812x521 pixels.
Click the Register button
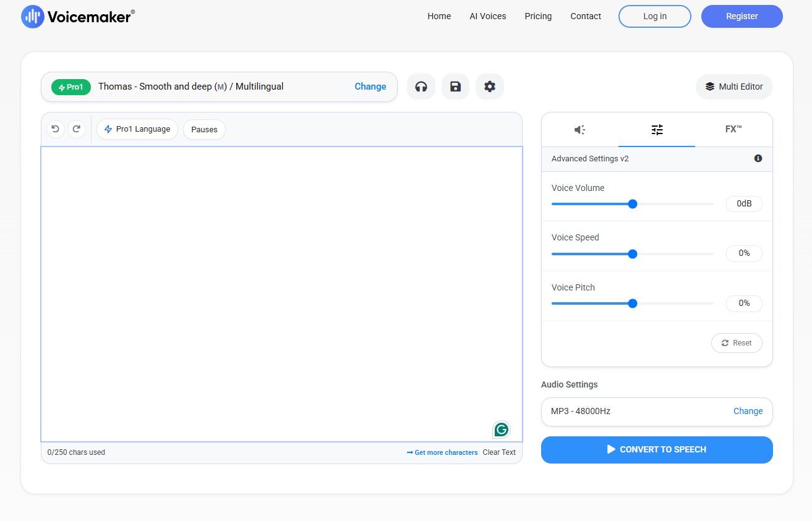pyautogui.click(x=742, y=17)
